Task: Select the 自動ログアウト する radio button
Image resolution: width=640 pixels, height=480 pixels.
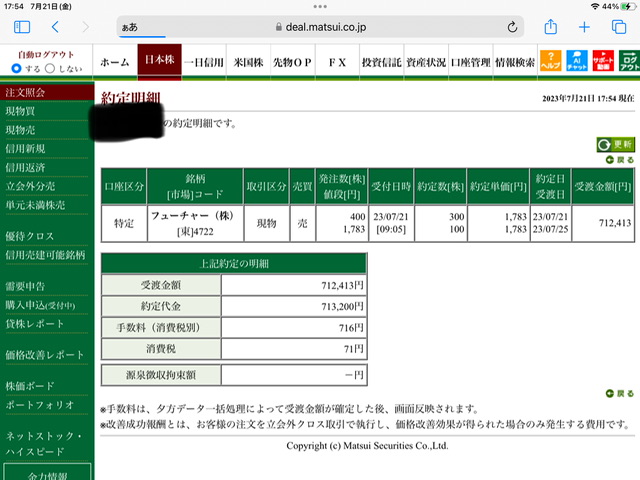Action: pos(16,68)
